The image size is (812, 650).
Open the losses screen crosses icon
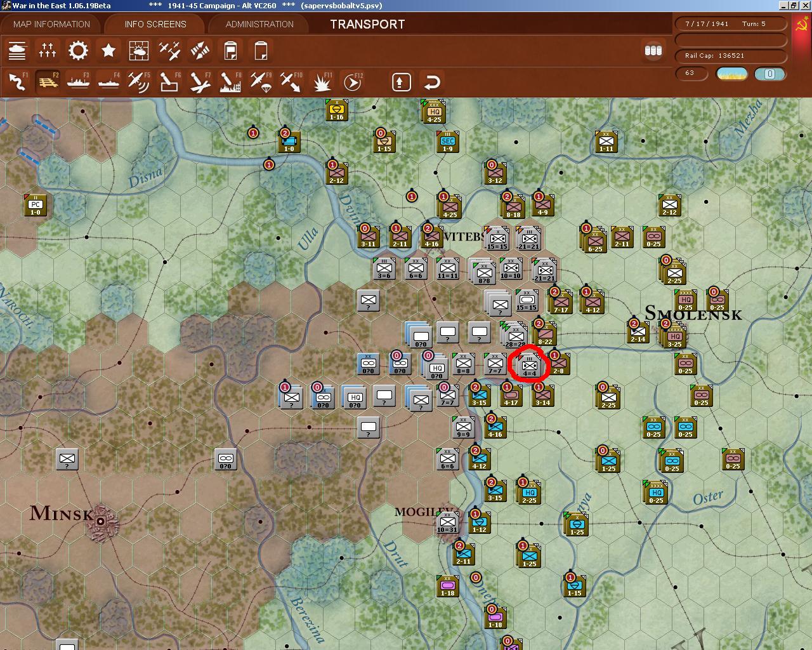point(48,50)
